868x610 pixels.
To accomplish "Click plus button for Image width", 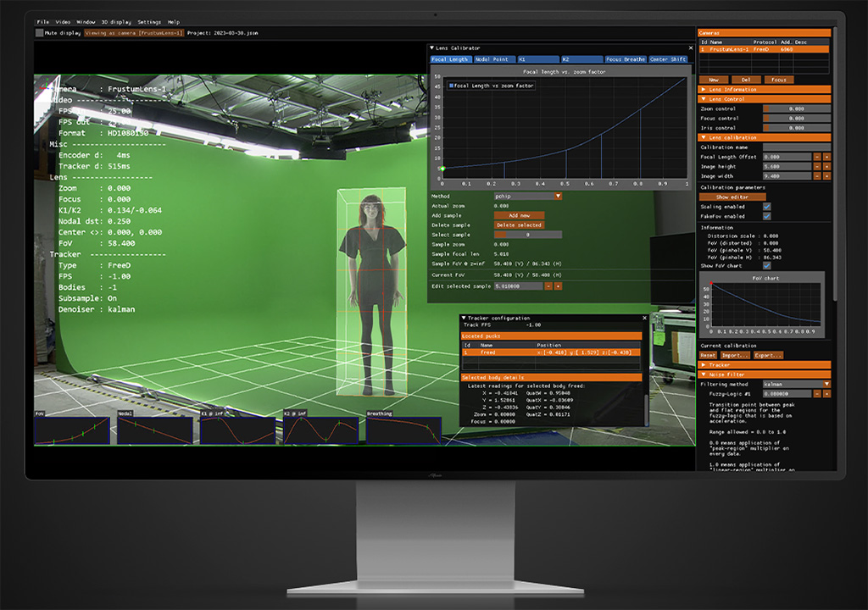I will click(x=826, y=176).
